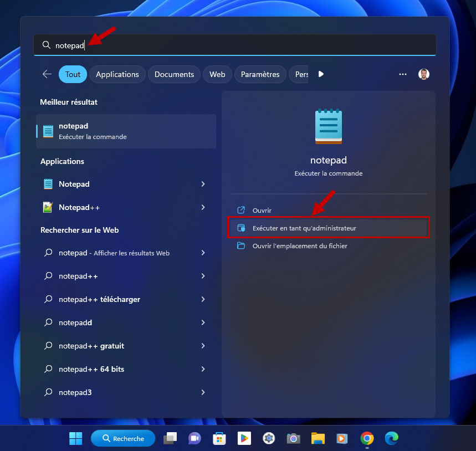
Task: Click the admin shield icon
Action: (241, 228)
